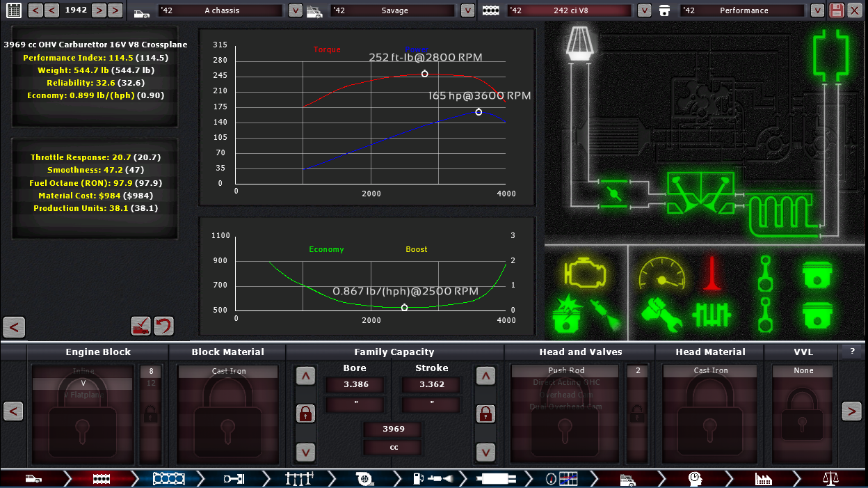The image size is (868, 488).
Task: Expand the 'Savage' model dropdown
Action: coord(468,10)
